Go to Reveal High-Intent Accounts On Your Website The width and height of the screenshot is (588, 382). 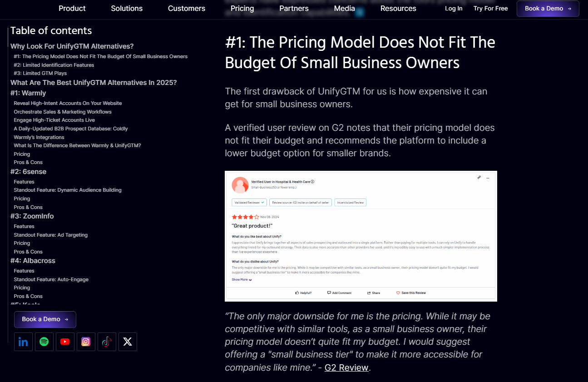tap(68, 103)
